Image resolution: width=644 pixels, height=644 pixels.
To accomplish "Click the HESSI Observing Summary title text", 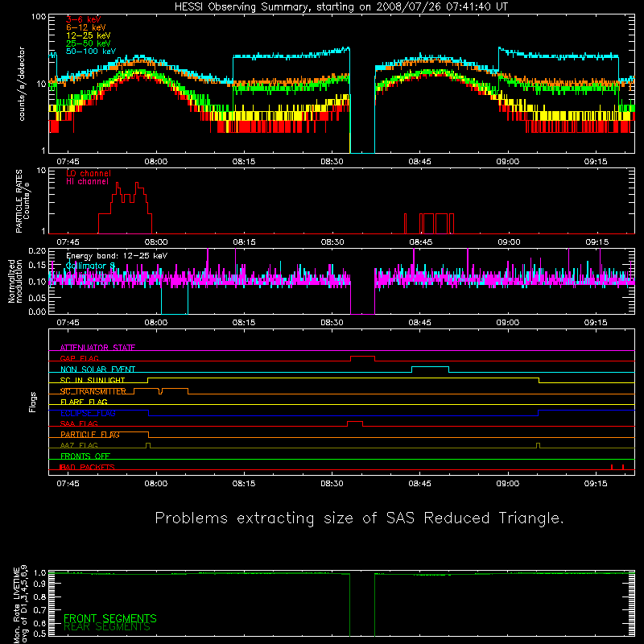I will pos(341,7).
